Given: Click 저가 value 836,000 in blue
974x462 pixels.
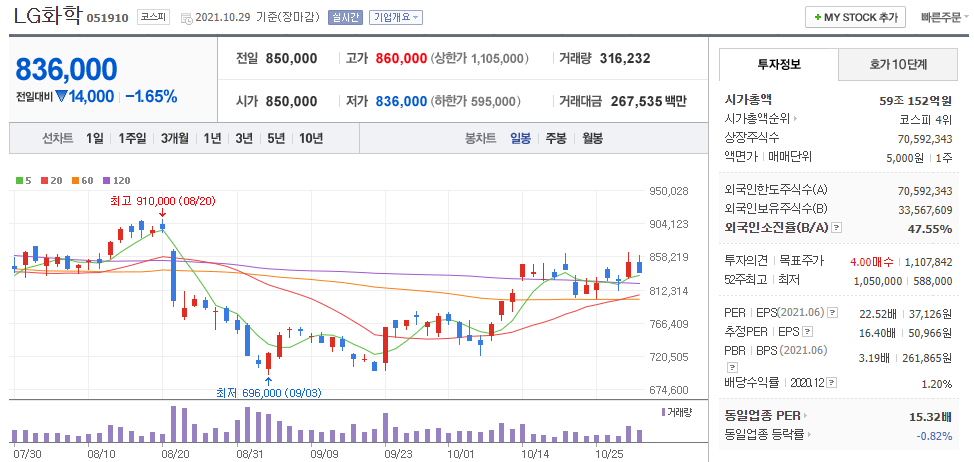Looking at the screenshot, I should pos(400,101).
